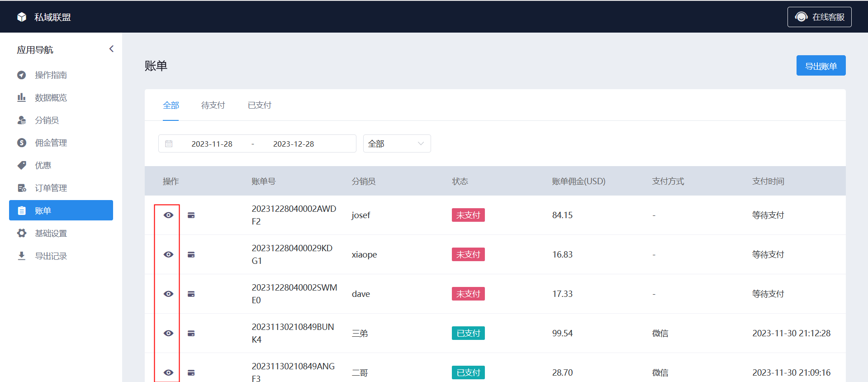Open the 全部 filter dropdown
Screen dimensions: 868x382
pos(397,143)
